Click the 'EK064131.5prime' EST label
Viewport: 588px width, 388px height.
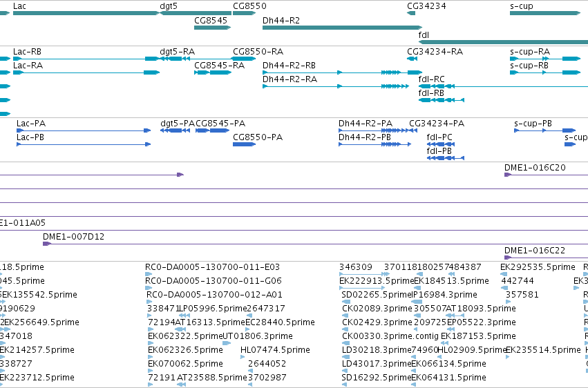pos(449,378)
